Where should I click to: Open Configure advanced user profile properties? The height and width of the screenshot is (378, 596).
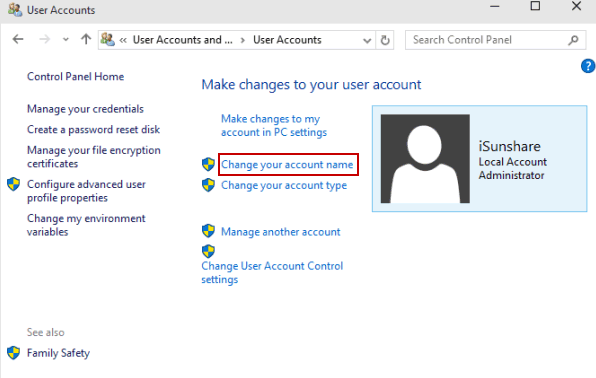pyautogui.click(x=86, y=191)
